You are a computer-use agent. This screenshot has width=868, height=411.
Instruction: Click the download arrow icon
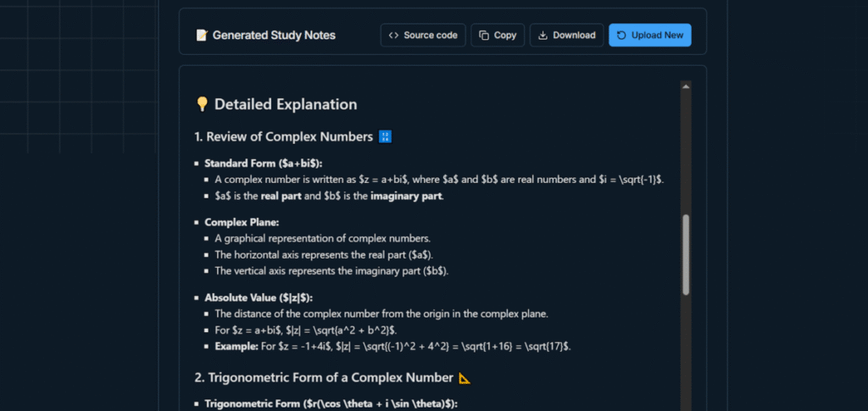pyautogui.click(x=542, y=36)
